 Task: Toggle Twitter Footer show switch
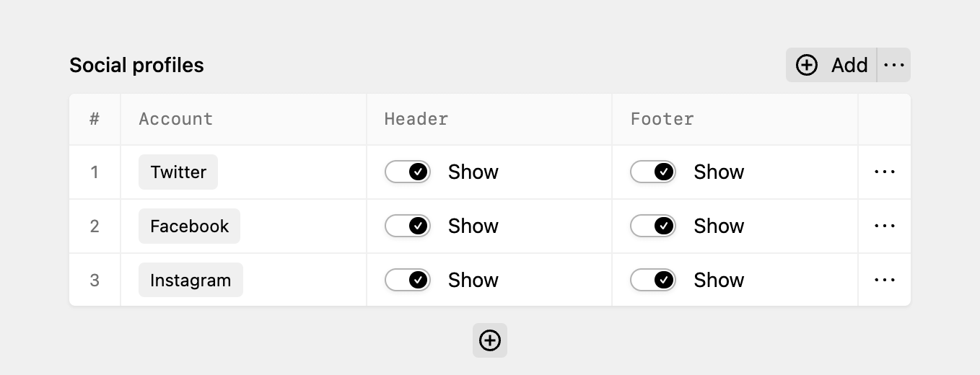(653, 172)
